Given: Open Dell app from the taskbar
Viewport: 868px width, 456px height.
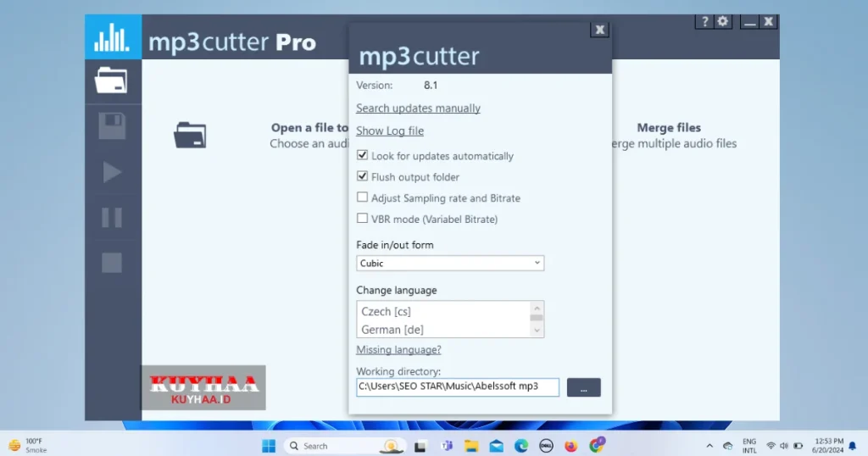Looking at the screenshot, I should (x=546, y=446).
